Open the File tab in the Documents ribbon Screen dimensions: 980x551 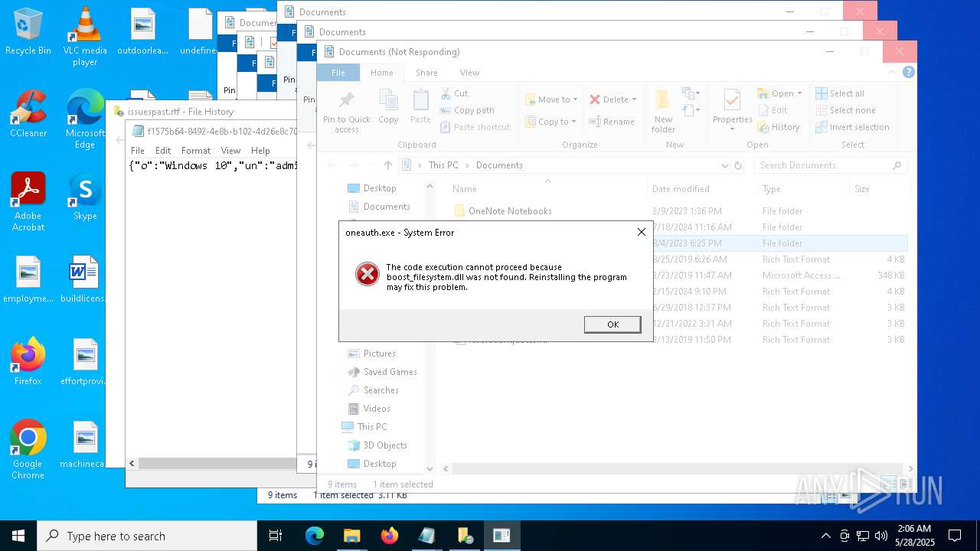pyautogui.click(x=338, y=73)
